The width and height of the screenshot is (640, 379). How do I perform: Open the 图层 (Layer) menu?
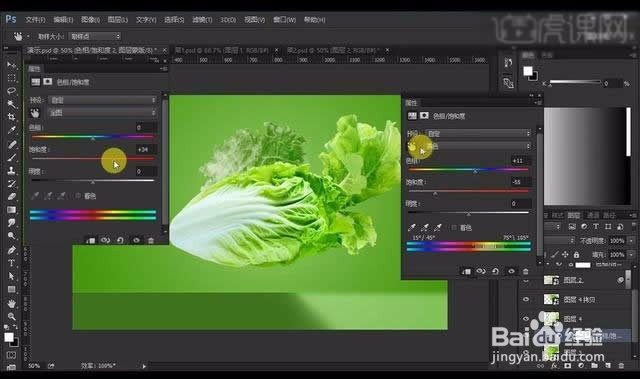tap(118, 20)
